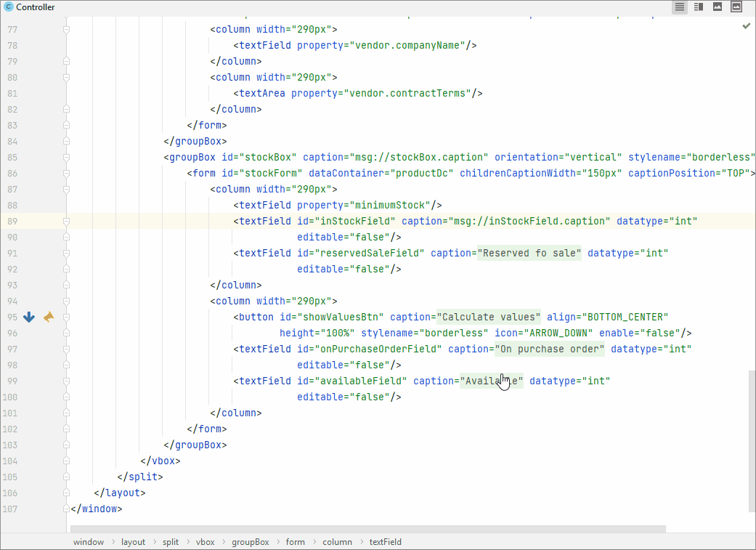Collapse column fold marker on line 94
Screen dimensions: 756x550
(66, 301)
